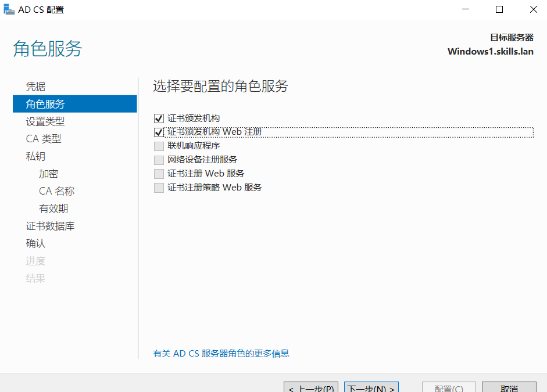
Task: Uncheck 证书颁发机构 Web 注册 checkbox
Action: pos(159,132)
